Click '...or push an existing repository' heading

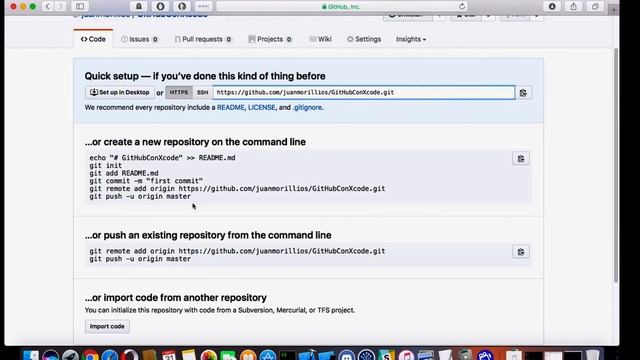208,235
